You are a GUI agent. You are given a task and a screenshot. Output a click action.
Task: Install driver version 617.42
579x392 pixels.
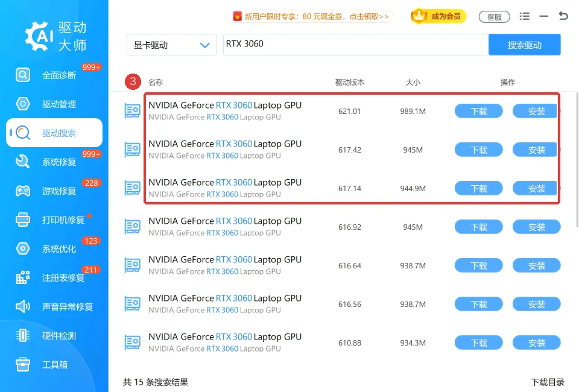click(536, 150)
